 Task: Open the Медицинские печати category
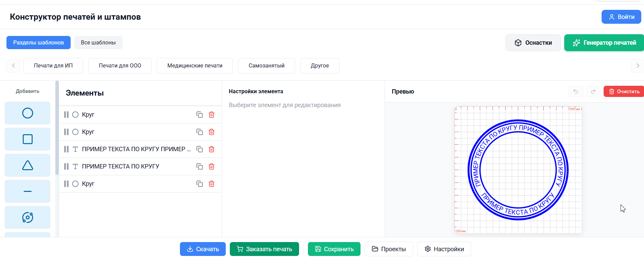pyautogui.click(x=195, y=66)
